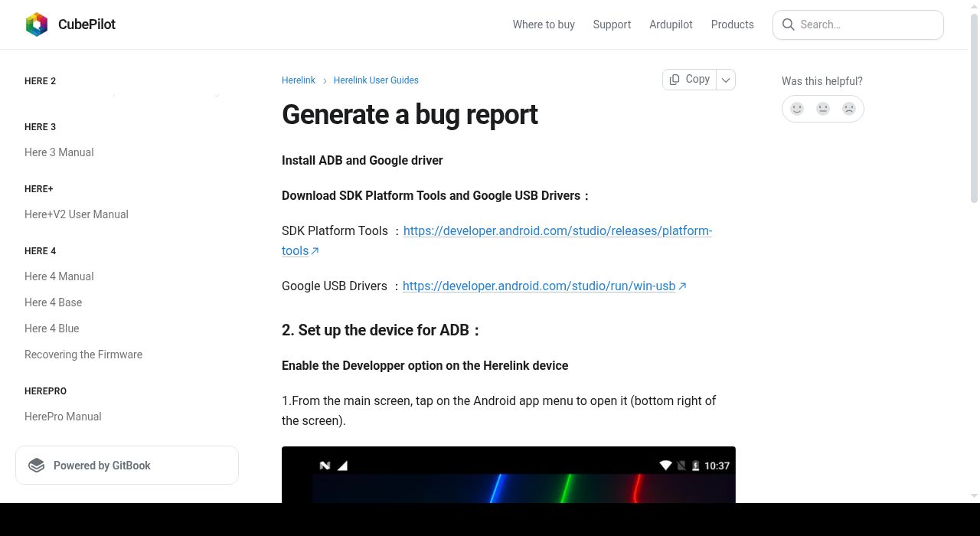The image size is (980, 536).
Task: Open Here 4 Blue in sidebar
Action: pos(52,328)
